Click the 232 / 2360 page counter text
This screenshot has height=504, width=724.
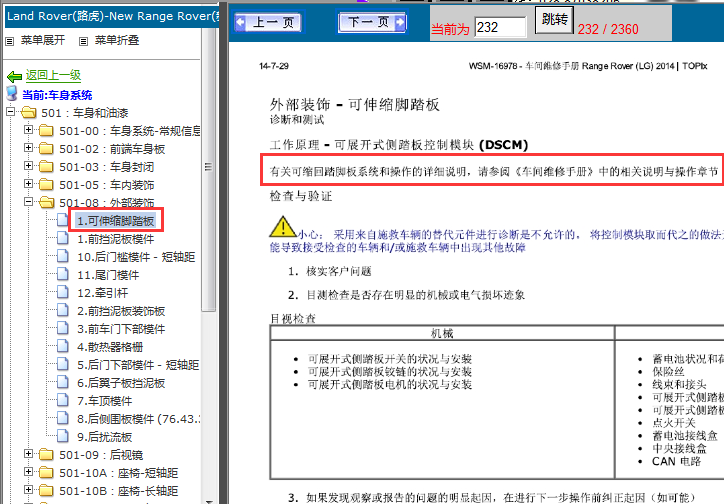[x=608, y=29]
